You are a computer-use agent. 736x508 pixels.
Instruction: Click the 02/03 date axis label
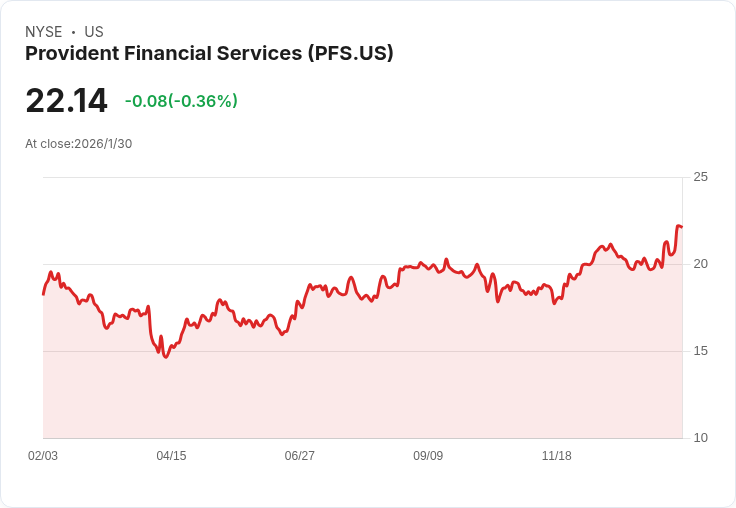click(x=43, y=456)
